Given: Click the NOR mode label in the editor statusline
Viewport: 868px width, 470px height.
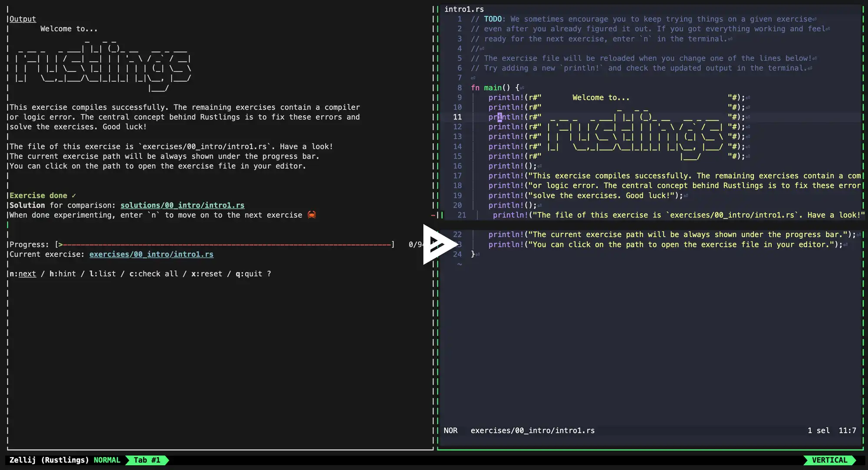Looking at the screenshot, I should pyautogui.click(x=450, y=431).
